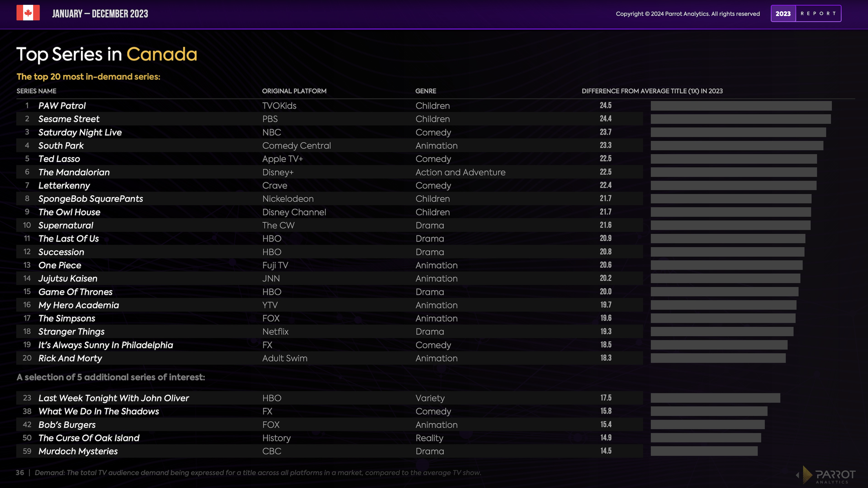
Task: Click Variety genre for Last Week Tonight
Action: click(430, 398)
